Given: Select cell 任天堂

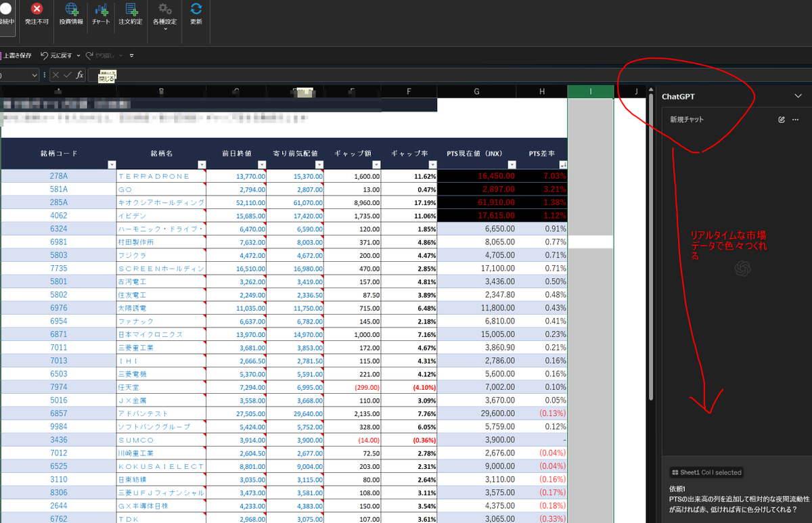Looking at the screenshot, I should pyautogui.click(x=161, y=387).
